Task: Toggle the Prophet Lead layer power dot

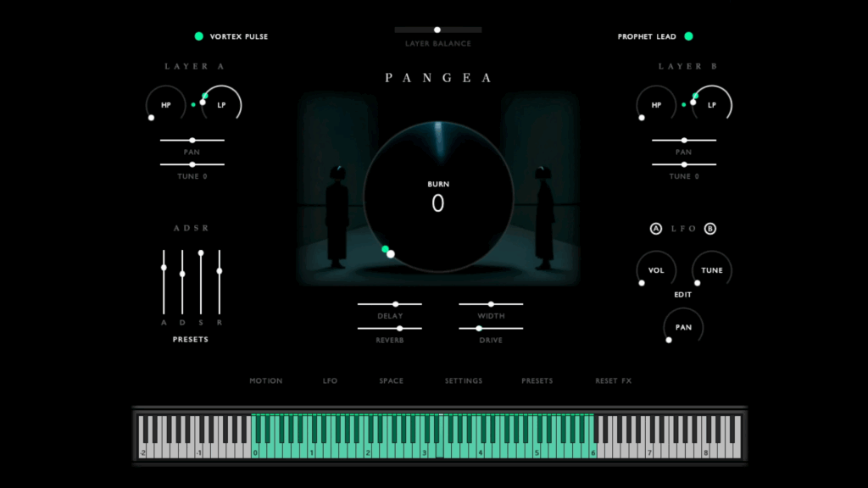Action: [688, 36]
